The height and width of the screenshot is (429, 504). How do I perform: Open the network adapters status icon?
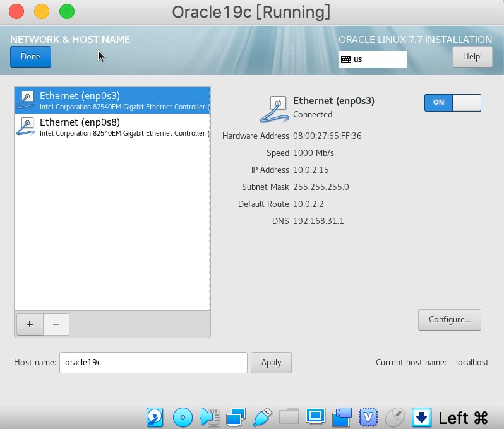(236, 417)
